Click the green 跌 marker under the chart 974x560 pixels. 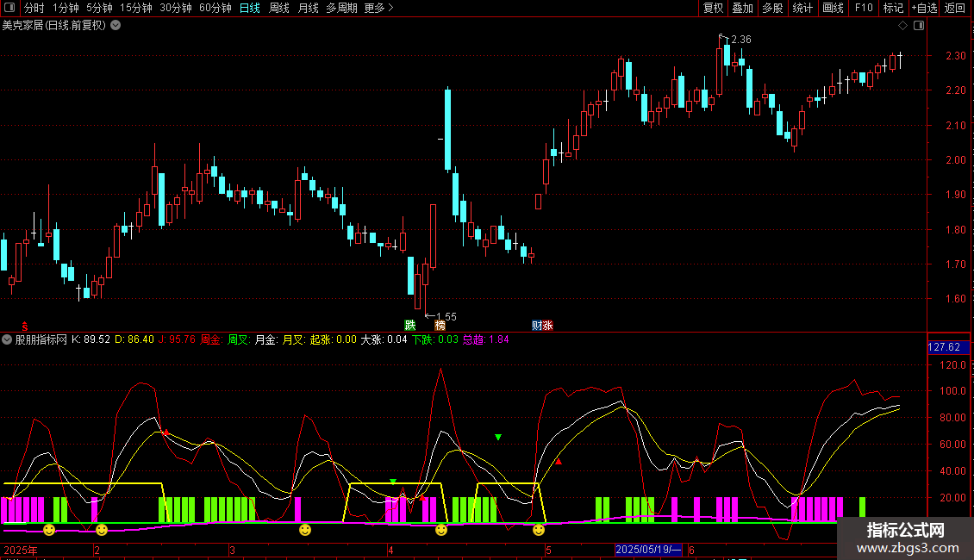pos(410,326)
